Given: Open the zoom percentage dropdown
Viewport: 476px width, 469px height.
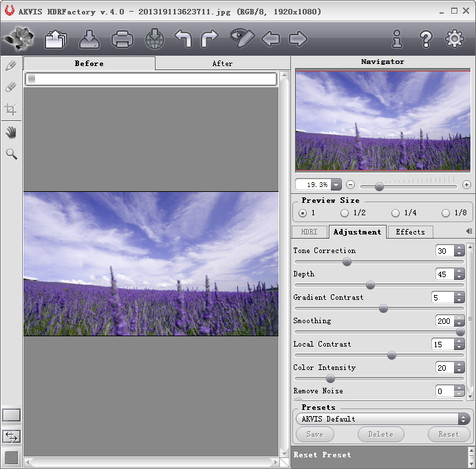Looking at the screenshot, I should pos(336,185).
